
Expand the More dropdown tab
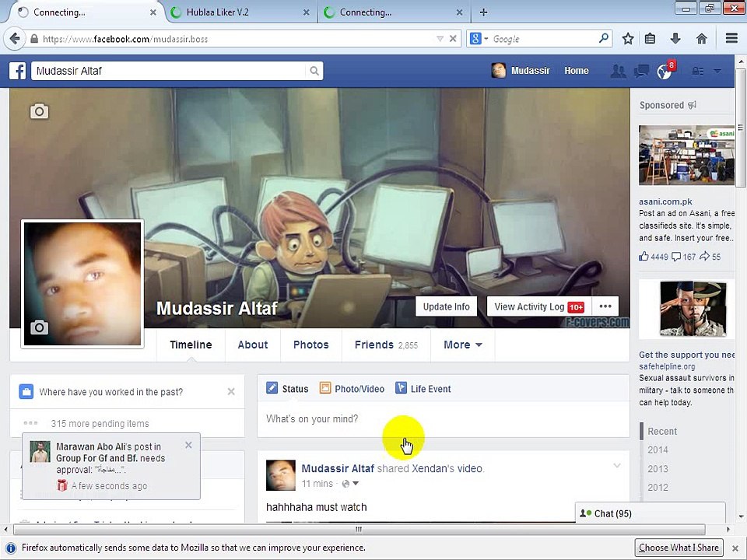(462, 345)
